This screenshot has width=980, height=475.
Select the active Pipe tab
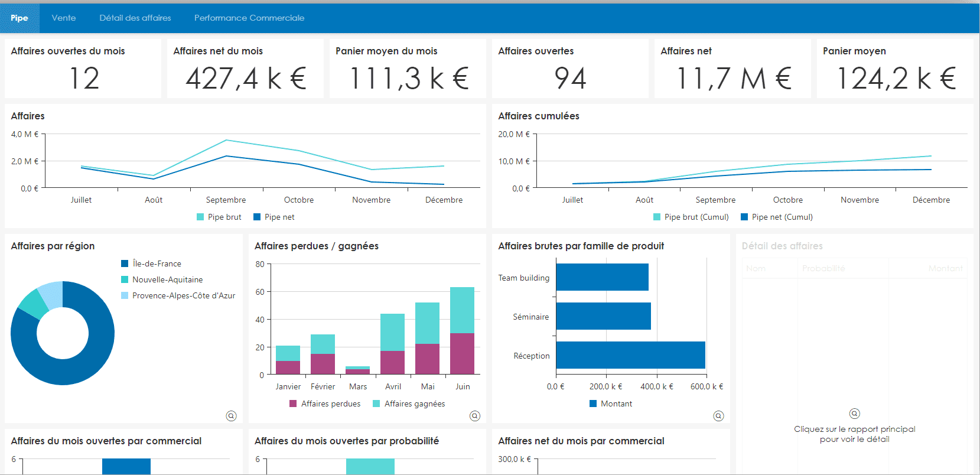tap(19, 18)
